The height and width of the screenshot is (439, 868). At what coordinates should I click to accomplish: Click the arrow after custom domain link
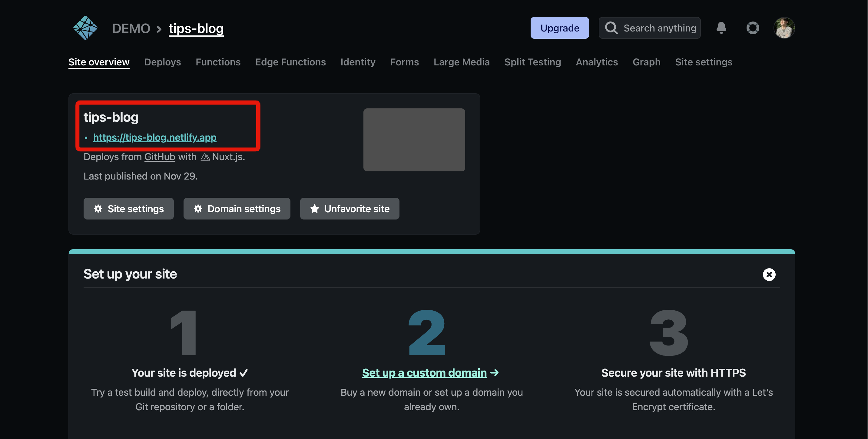click(x=494, y=373)
